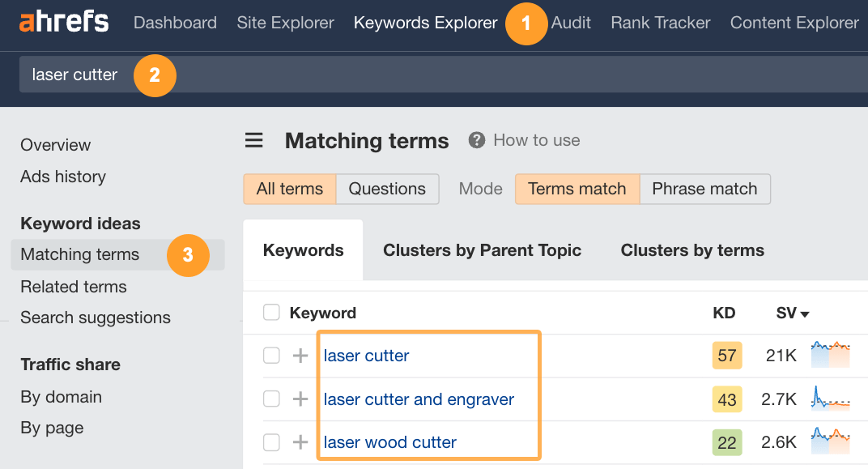This screenshot has height=469, width=868.
Task: Click the trend sparkline for laser cutter
Action: coord(830,355)
